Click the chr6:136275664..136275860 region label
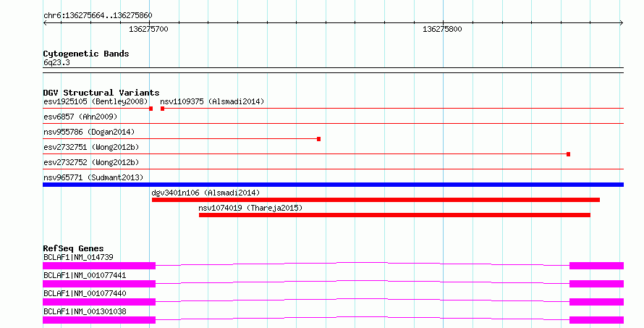Viewport: 644px width, 328px height. pos(98,16)
